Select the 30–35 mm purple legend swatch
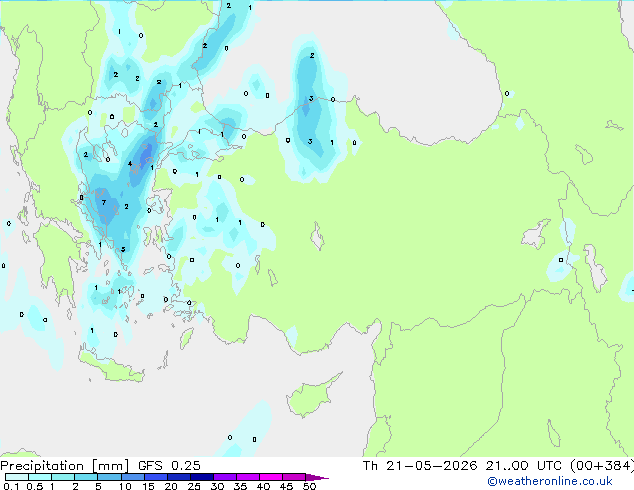This screenshot has height=490, width=634. click(x=224, y=477)
